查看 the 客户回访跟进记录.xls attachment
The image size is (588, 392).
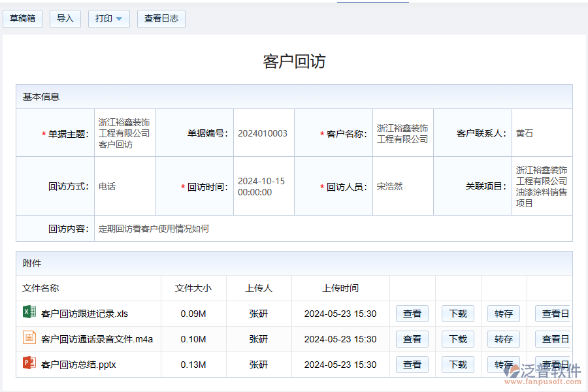click(x=412, y=314)
